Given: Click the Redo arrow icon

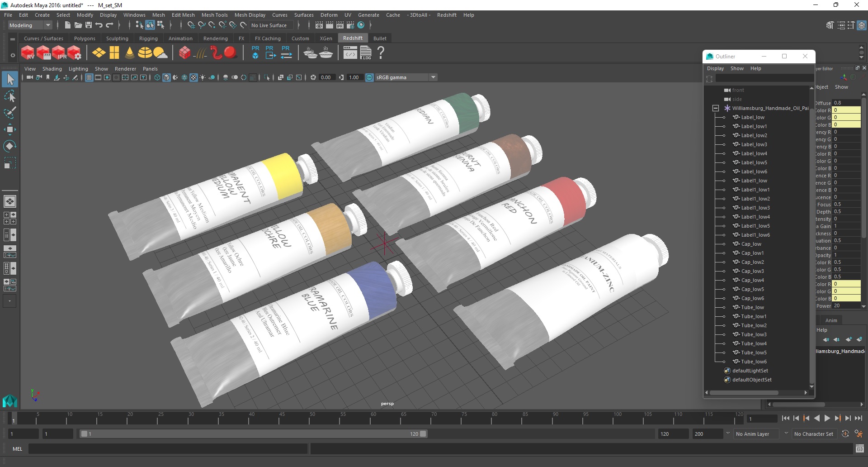Looking at the screenshot, I should pos(109,25).
